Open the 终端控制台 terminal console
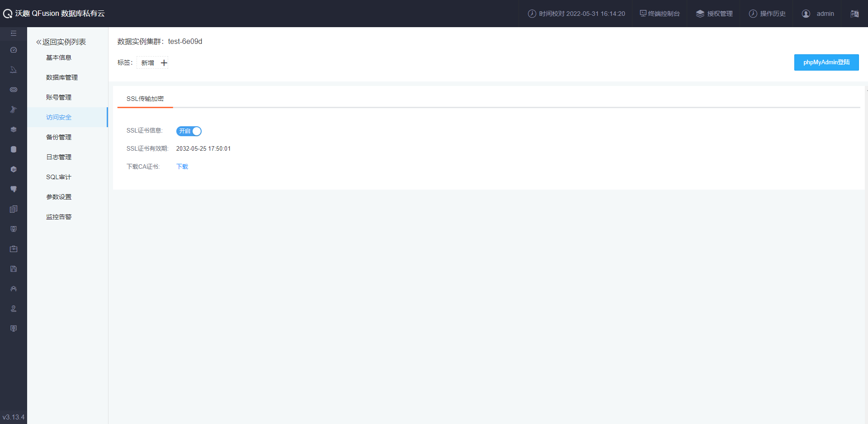 coord(660,14)
